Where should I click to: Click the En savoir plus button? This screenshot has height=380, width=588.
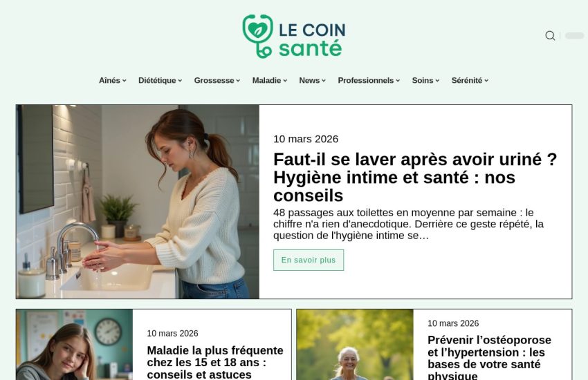[x=309, y=260]
